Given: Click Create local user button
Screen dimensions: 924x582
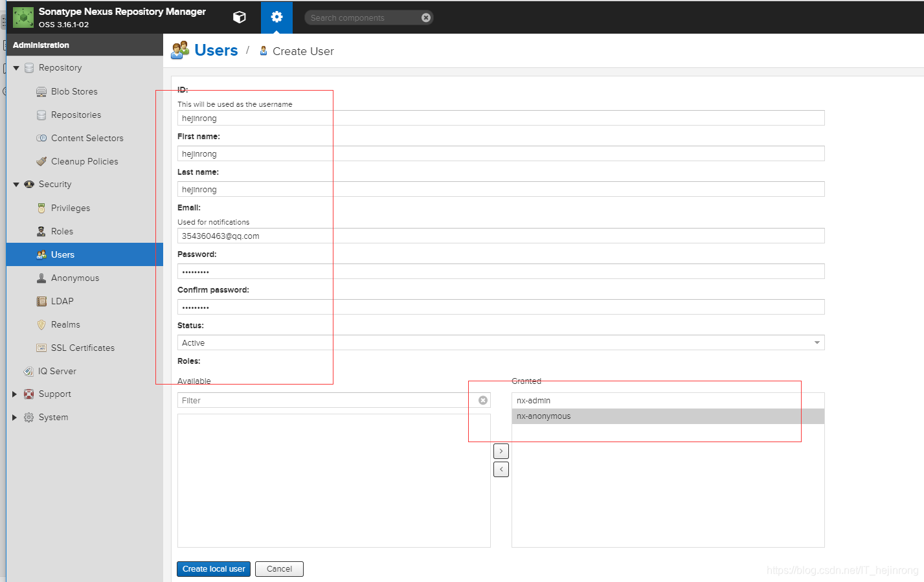Looking at the screenshot, I should tap(214, 569).
